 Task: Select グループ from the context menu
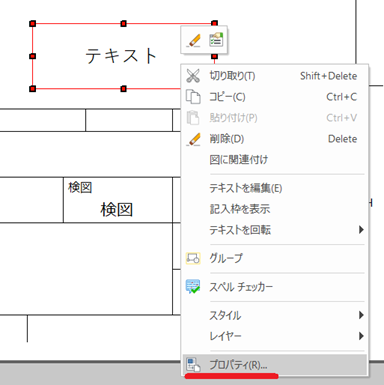click(x=275, y=258)
